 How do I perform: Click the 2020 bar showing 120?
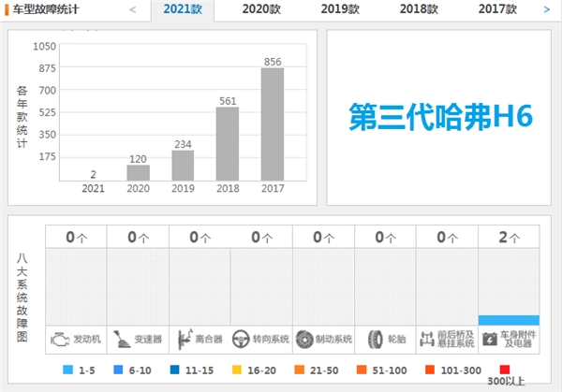point(139,172)
